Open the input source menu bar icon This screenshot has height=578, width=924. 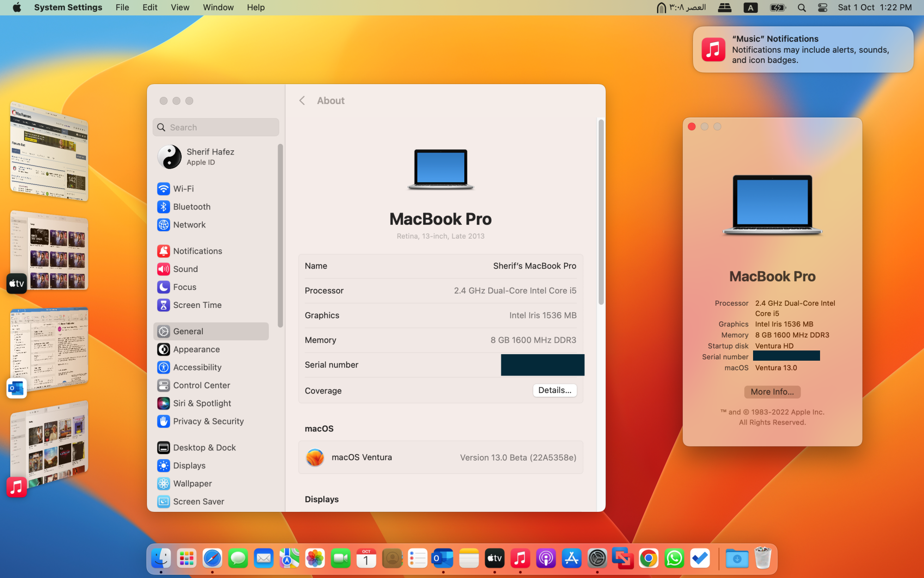750,7
